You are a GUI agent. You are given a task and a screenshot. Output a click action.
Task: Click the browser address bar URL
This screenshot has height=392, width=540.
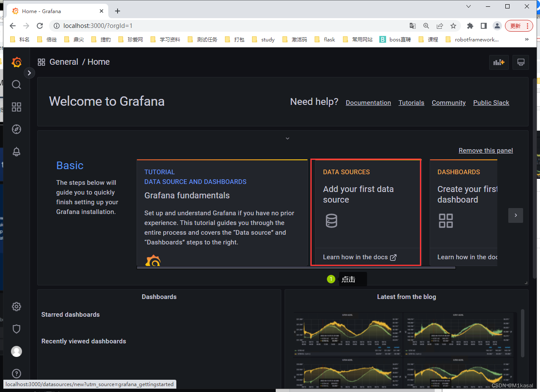click(98, 26)
